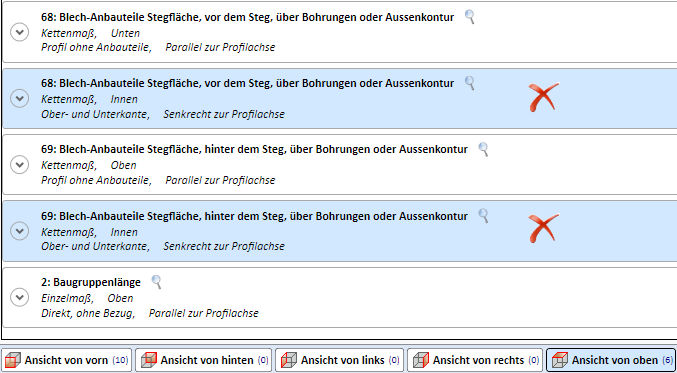Screen dimensions: 677x373
Task: Click red X on rule 68 Kettenmaß Innen
Action: click(544, 97)
